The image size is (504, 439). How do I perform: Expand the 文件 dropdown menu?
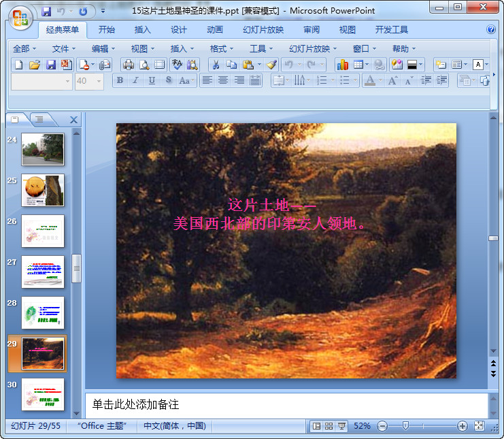[64, 48]
